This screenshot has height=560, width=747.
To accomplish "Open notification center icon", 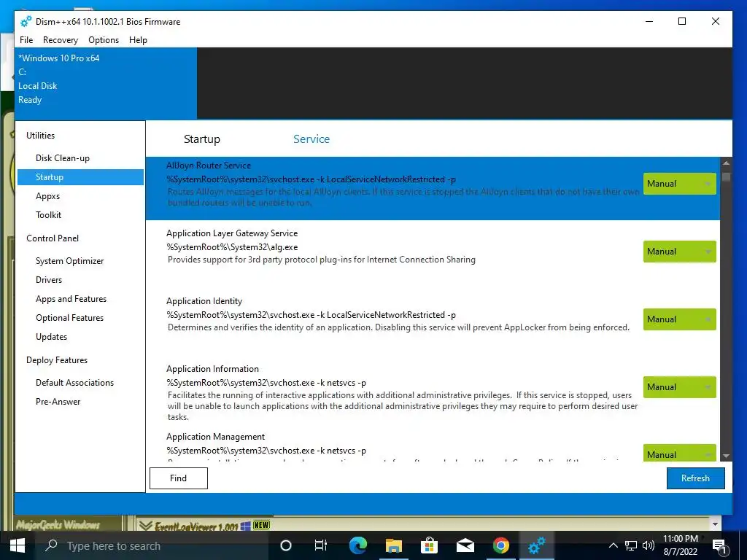I will (719, 547).
